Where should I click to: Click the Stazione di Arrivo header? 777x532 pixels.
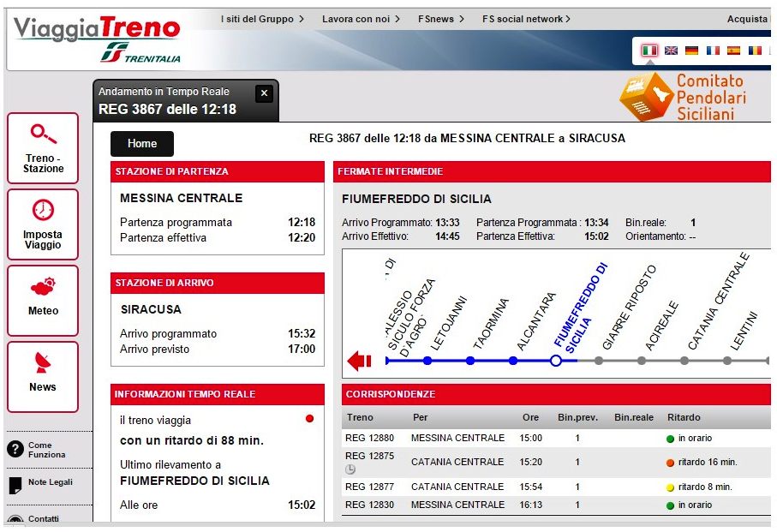[218, 283]
